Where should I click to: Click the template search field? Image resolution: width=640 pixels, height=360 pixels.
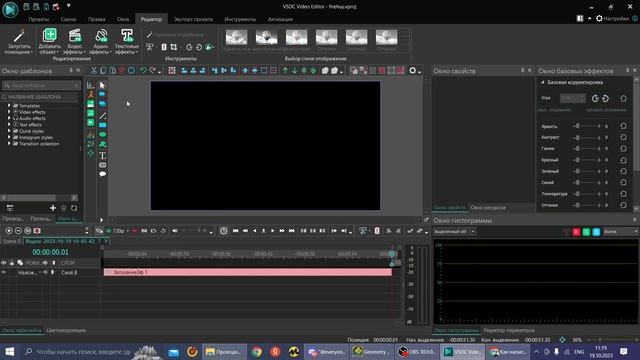[x=41, y=85]
